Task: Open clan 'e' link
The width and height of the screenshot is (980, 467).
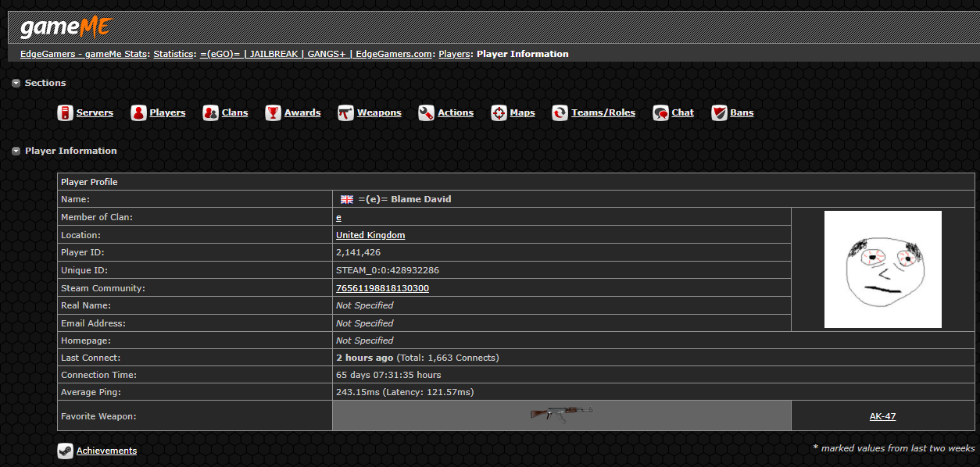Action: (338, 217)
